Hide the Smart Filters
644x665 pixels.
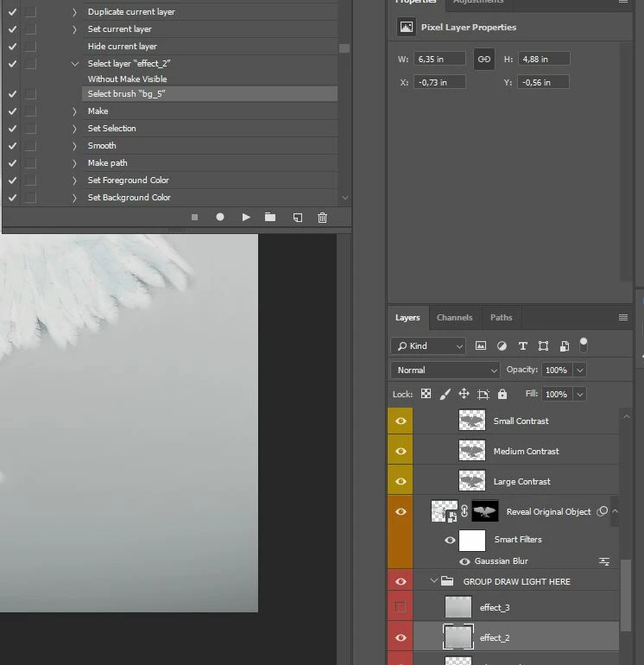450,541
